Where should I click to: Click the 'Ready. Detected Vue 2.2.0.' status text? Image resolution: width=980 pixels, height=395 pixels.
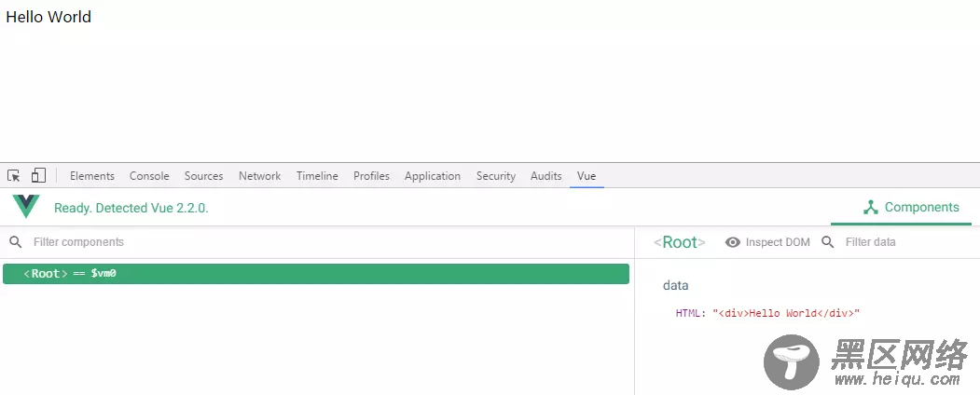click(x=131, y=209)
